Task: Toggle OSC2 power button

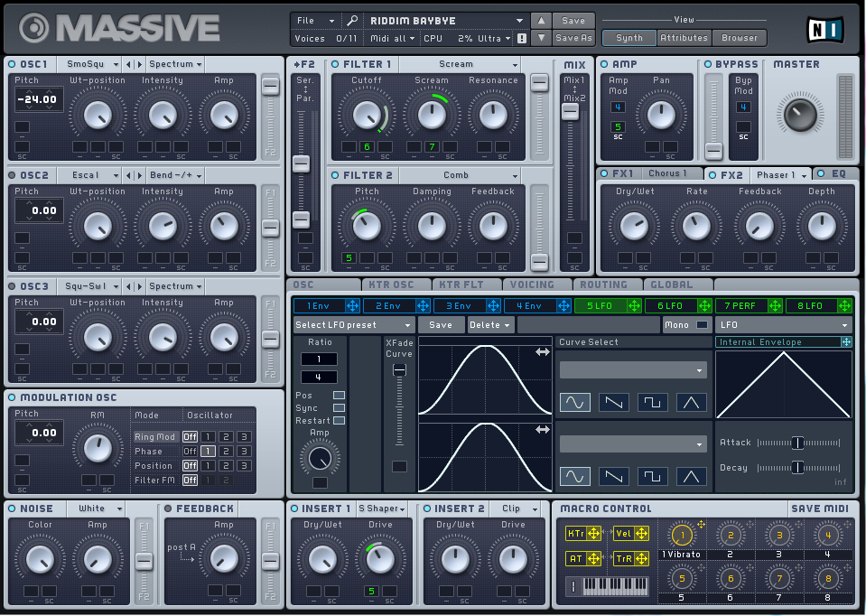Action: click(12, 176)
